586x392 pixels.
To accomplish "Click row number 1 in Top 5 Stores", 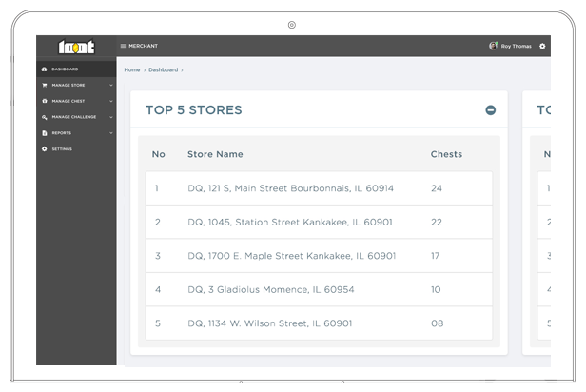I will (157, 188).
